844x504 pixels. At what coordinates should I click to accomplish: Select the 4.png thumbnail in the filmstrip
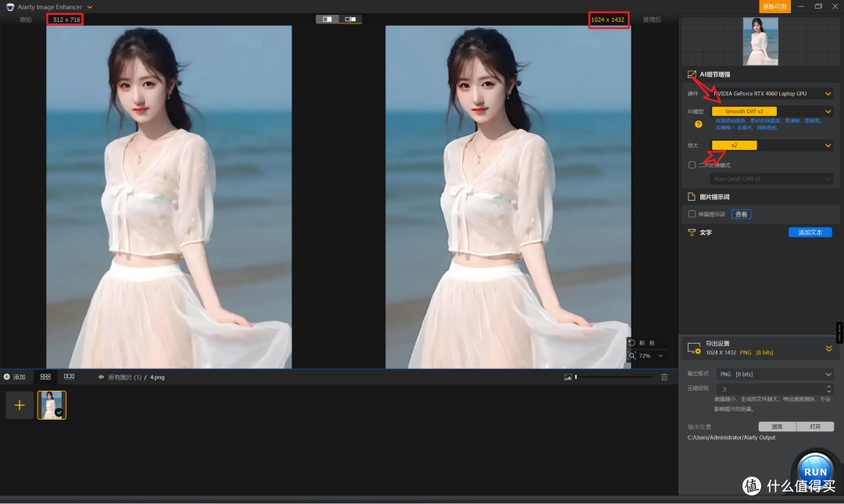[x=52, y=405]
